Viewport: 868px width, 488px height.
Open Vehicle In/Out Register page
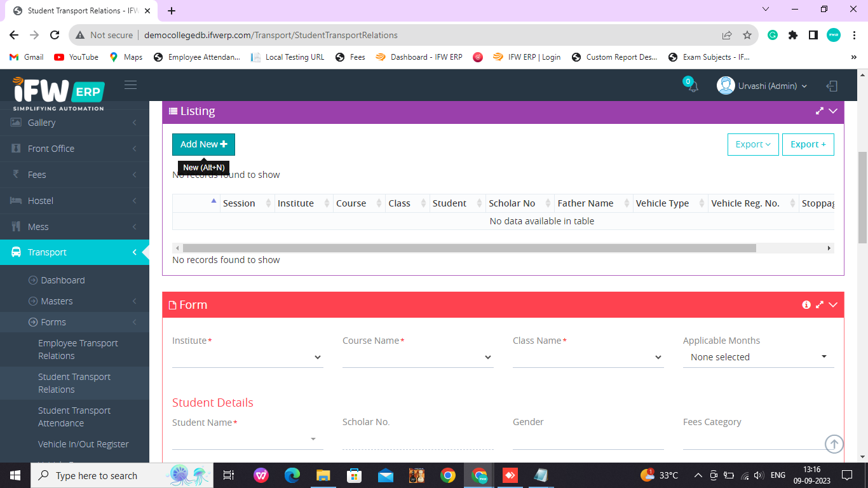pos(83,444)
